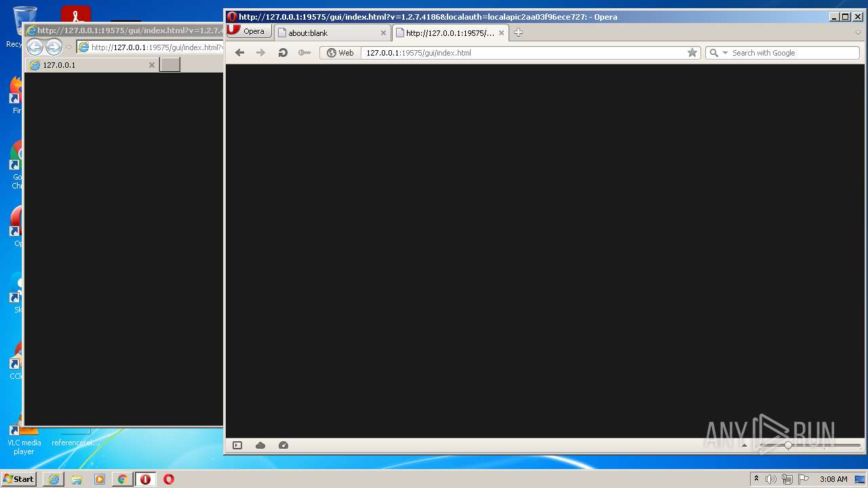This screenshot has width=868, height=488.
Task: Click the 3:08 AM clock
Action: [x=833, y=479]
